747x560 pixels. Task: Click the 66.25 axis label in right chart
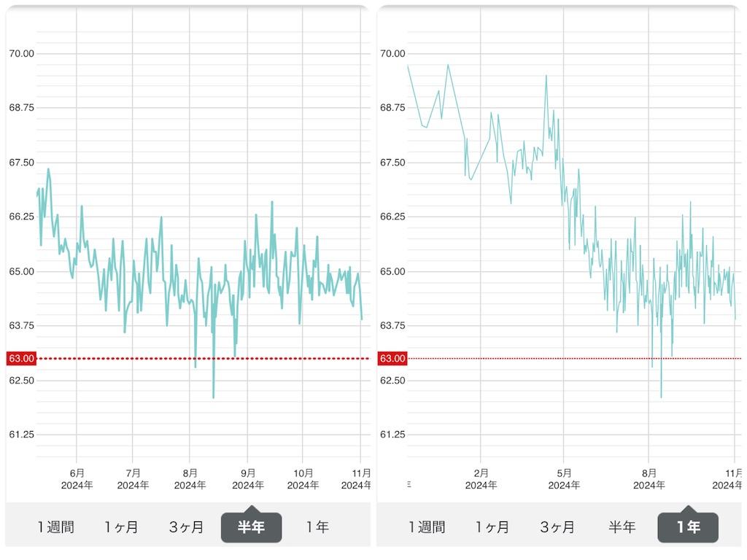point(392,217)
